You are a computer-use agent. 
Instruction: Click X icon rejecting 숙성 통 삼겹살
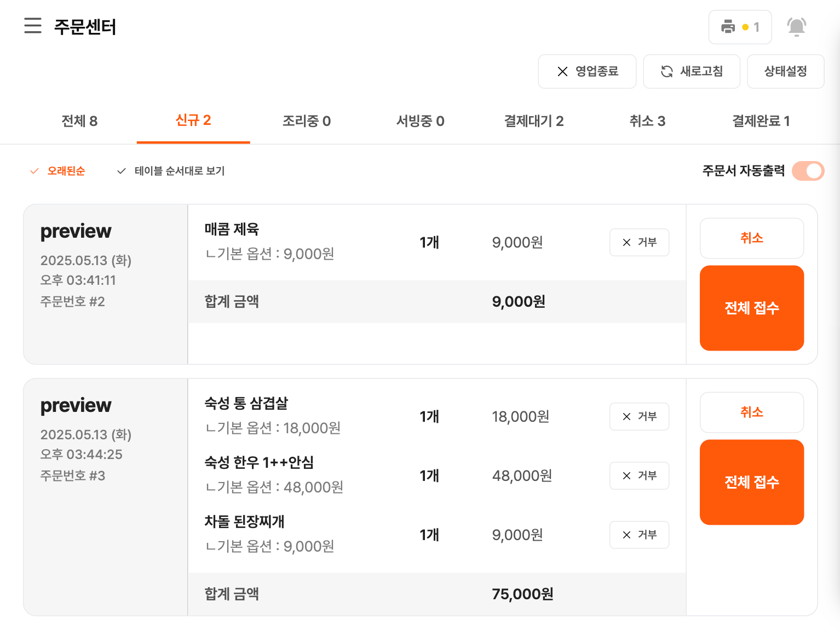click(x=626, y=416)
